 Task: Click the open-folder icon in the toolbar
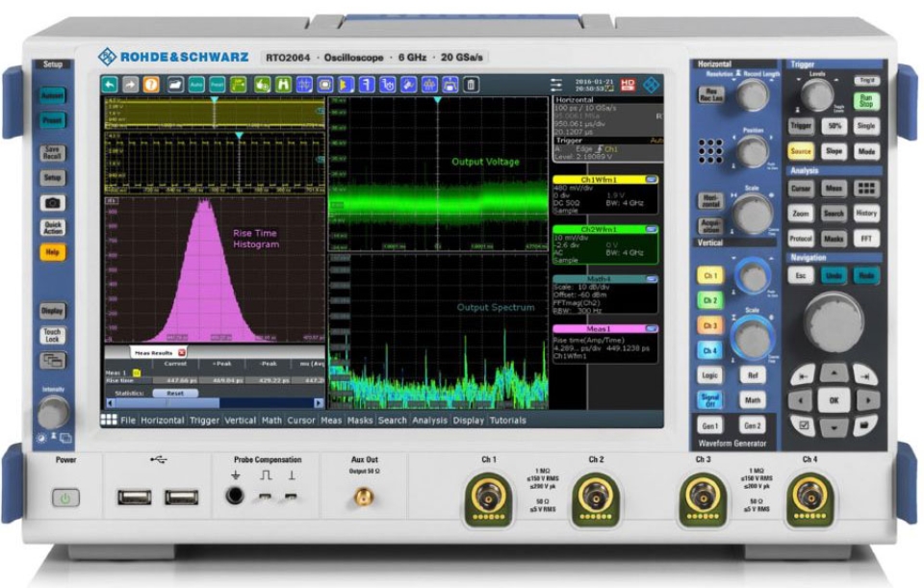tap(176, 86)
